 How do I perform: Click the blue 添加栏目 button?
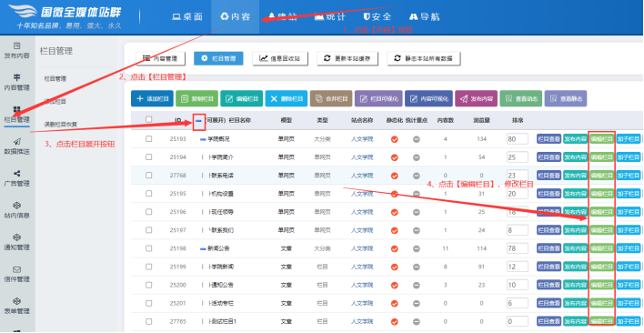(x=152, y=98)
